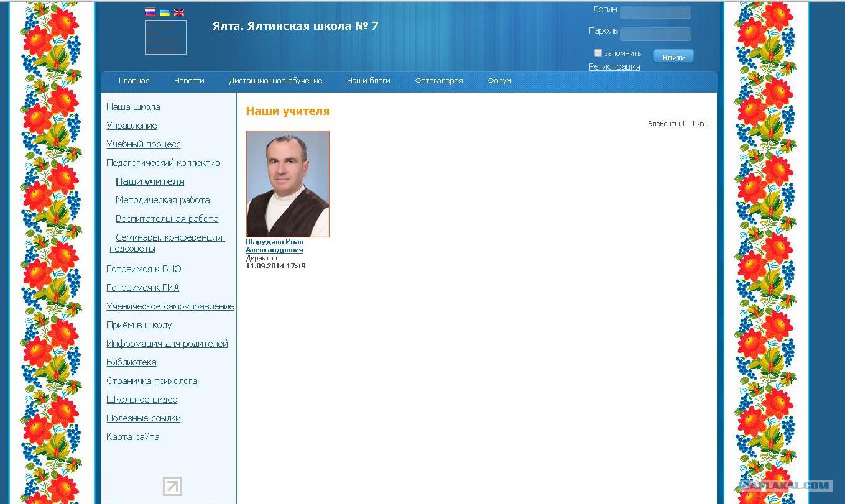Open the «Карта сайта» sidebar link
The image size is (845, 504).
click(x=133, y=437)
